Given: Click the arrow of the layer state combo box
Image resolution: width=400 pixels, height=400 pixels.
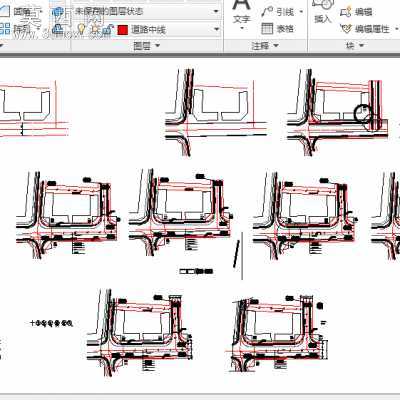Looking at the screenshot, I should click(x=216, y=11).
